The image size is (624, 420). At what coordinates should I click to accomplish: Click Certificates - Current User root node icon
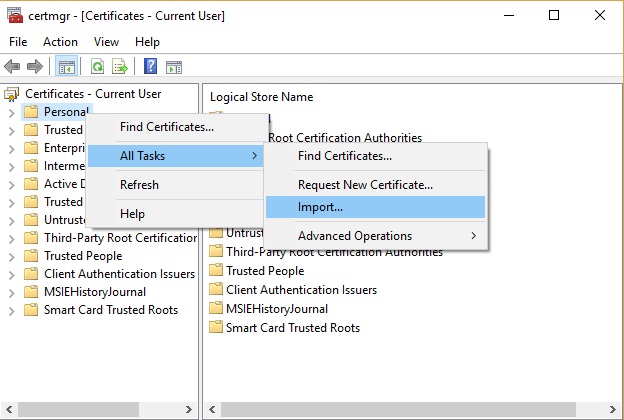tap(12, 93)
